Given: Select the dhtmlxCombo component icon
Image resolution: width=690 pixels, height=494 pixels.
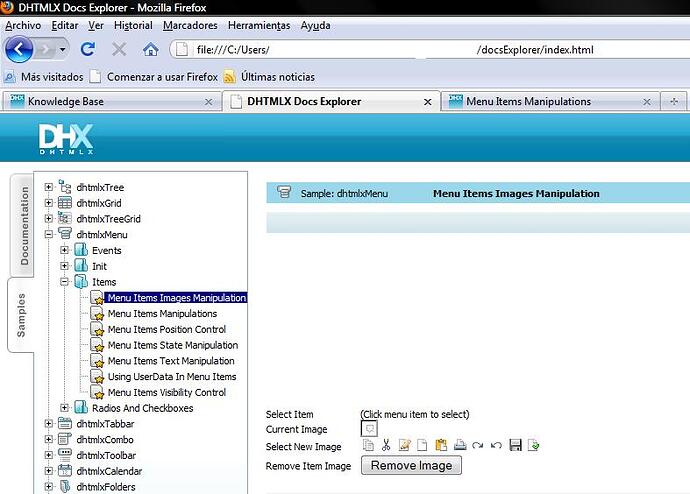Looking at the screenshot, I should pos(65,439).
